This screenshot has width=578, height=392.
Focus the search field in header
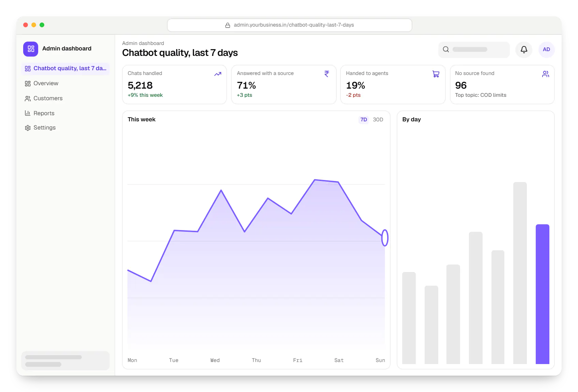coord(474,49)
